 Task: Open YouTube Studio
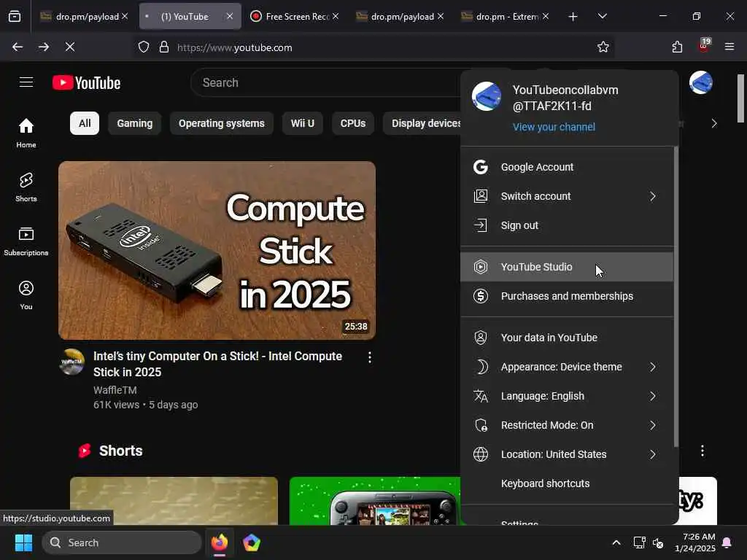click(567, 267)
